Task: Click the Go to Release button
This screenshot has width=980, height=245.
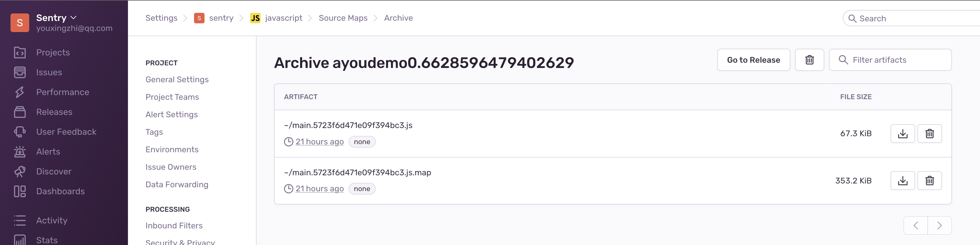Action: pyautogui.click(x=753, y=60)
